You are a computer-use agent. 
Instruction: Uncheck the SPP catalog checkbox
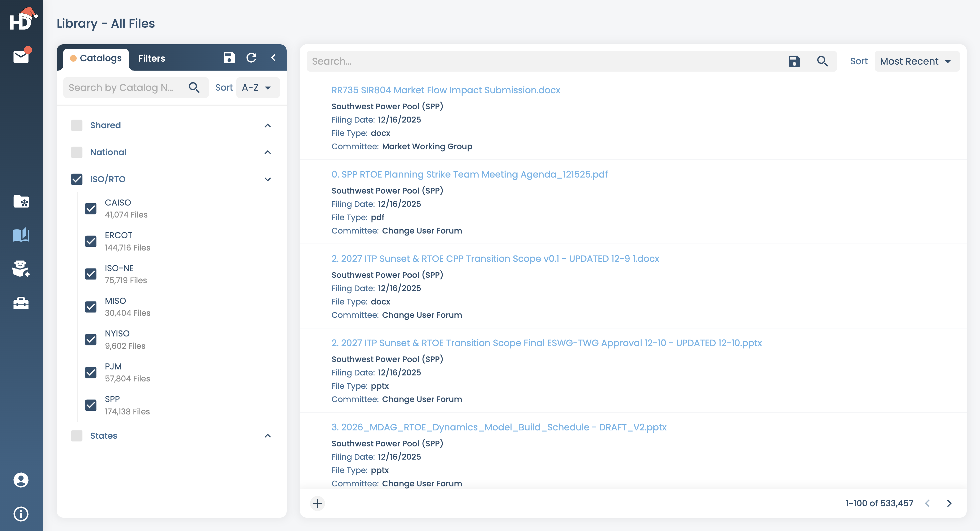[91, 405]
